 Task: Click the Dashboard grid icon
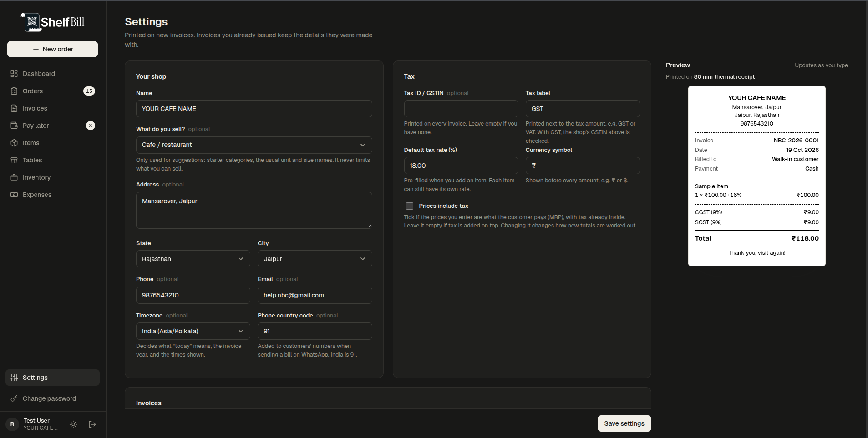coord(14,74)
